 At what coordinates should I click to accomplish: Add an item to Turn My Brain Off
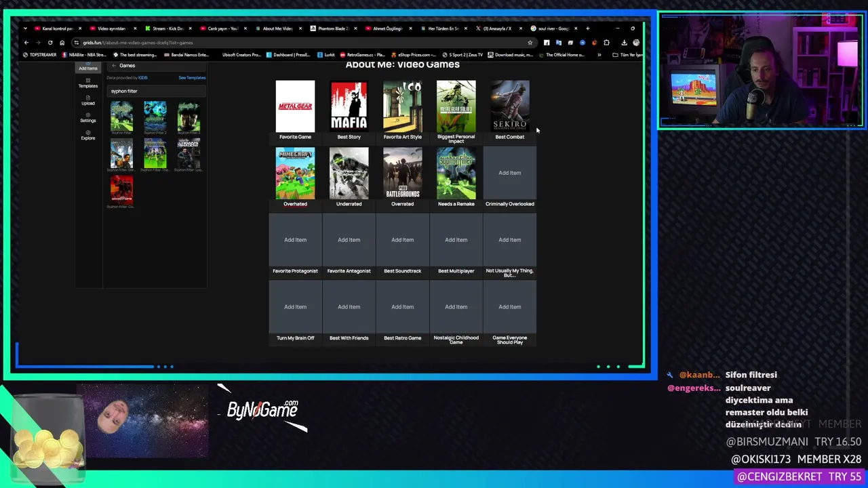(x=295, y=307)
